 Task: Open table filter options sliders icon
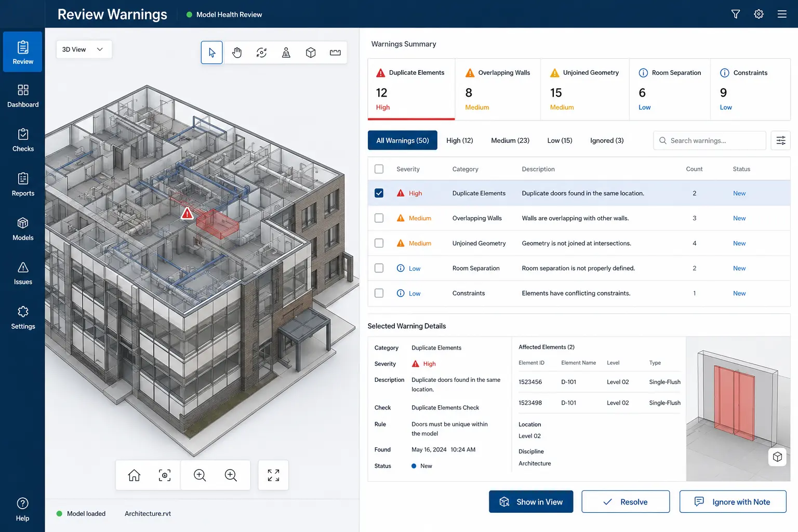point(781,140)
